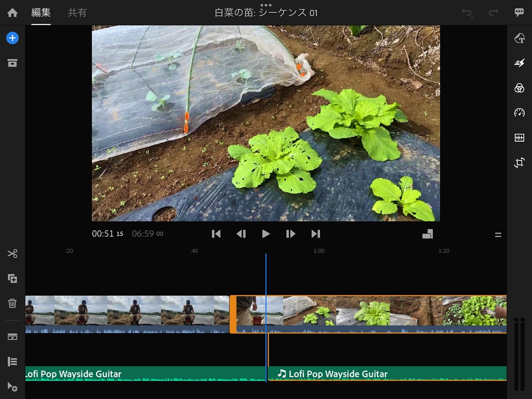This screenshot has height=399, width=532.
Task: Open the transitions effects icon
Action: point(519,63)
